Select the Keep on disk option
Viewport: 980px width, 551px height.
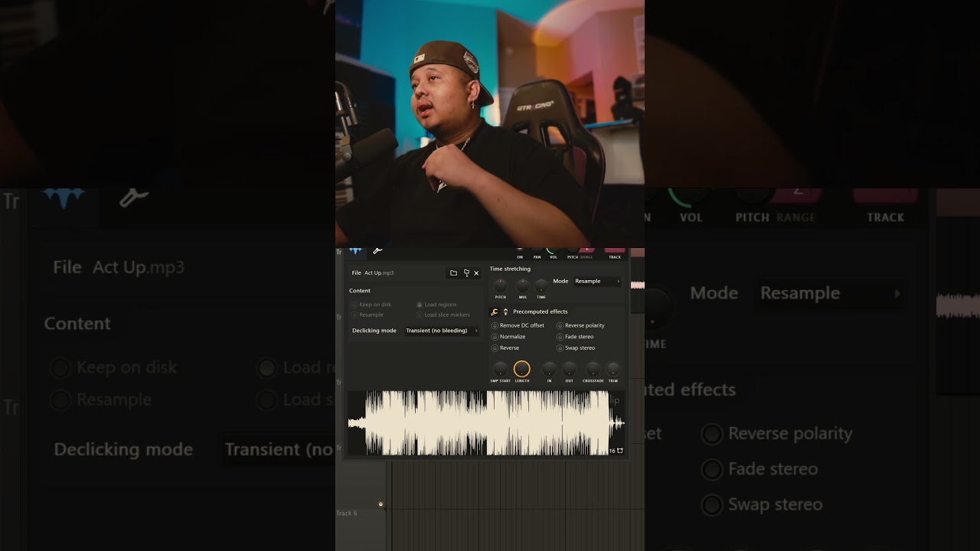point(371,305)
